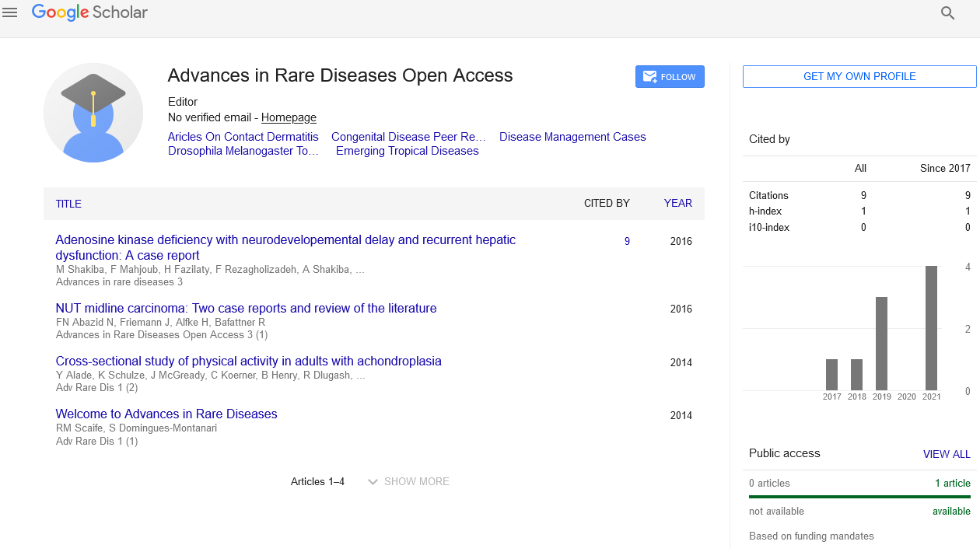Open Drosophila Melanogaster To… interest

(243, 151)
